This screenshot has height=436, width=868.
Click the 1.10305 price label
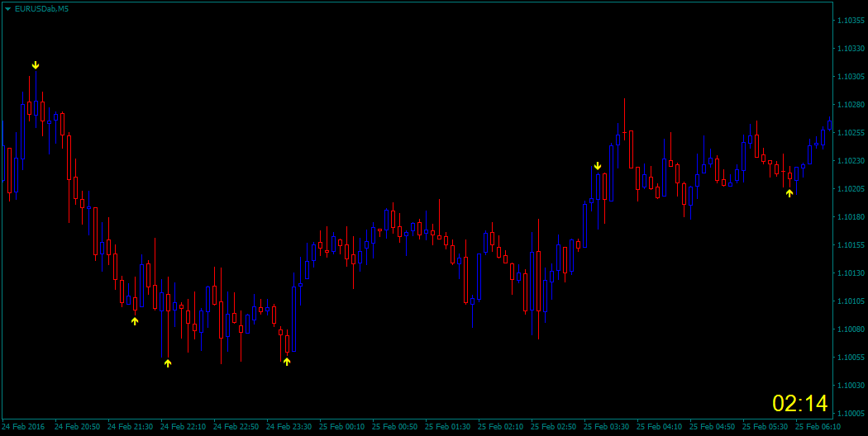tap(852, 77)
